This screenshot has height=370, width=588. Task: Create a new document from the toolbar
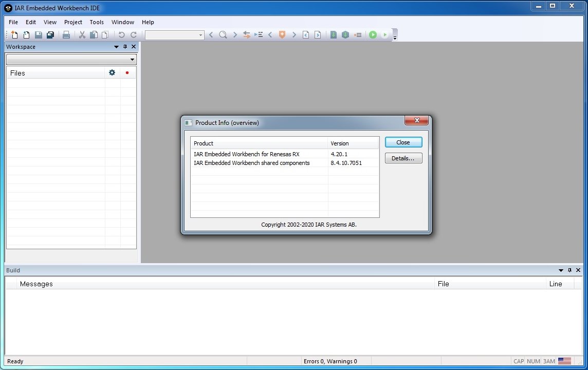[14, 35]
